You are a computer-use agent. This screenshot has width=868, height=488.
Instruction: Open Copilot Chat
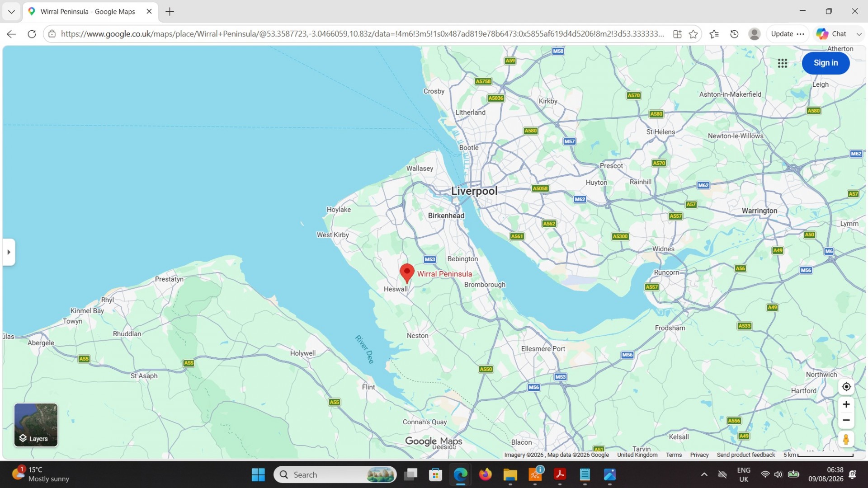(832, 34)
